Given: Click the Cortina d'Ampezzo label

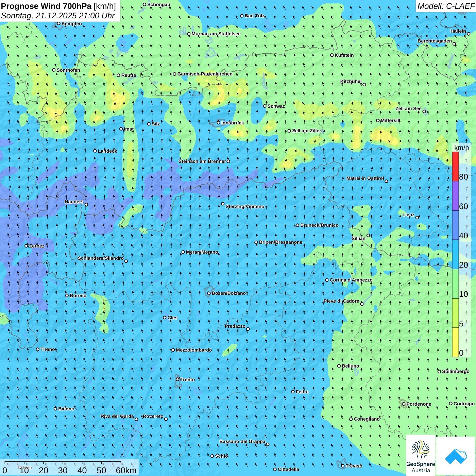Looking at the screenshot, I should (351, 280).
